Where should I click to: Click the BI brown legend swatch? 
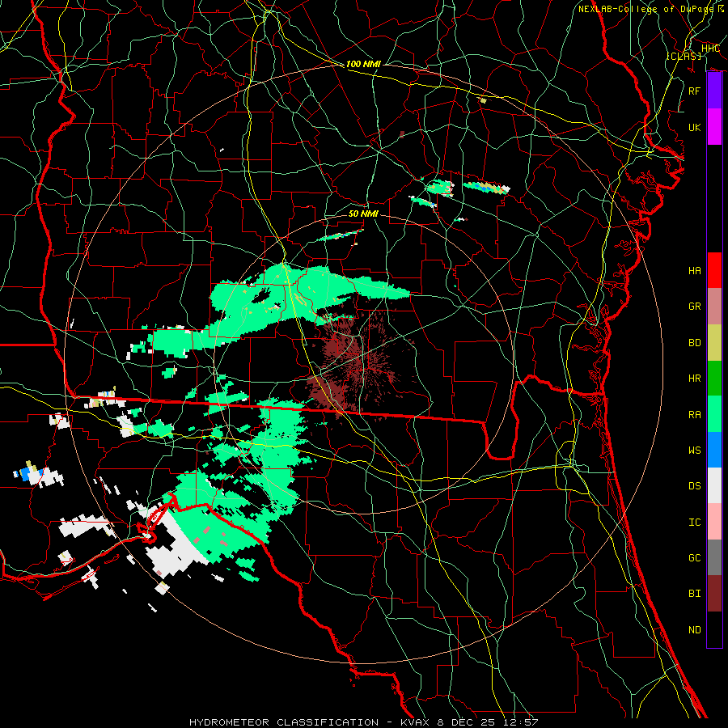pyautogui.click(x=714, y=594)
